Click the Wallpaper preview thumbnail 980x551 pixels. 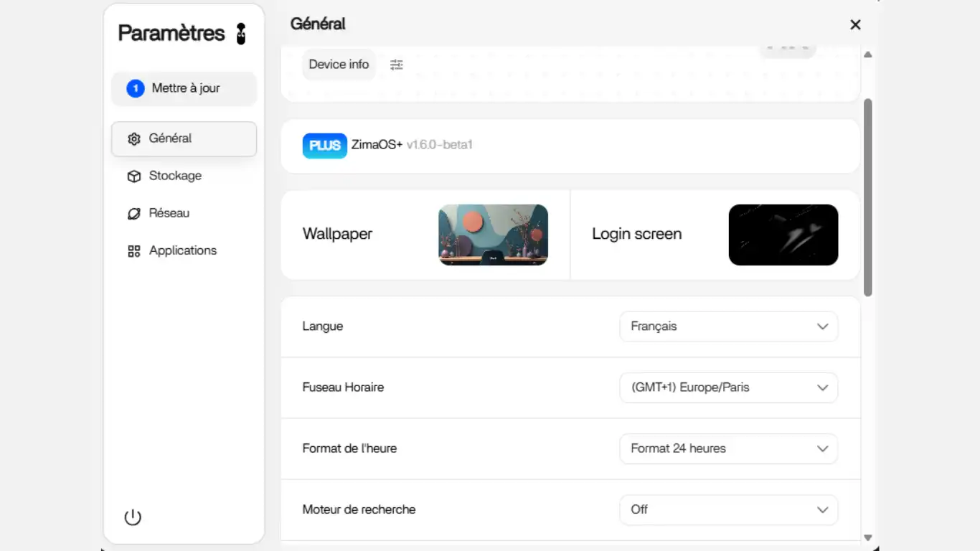click(493, 235)
